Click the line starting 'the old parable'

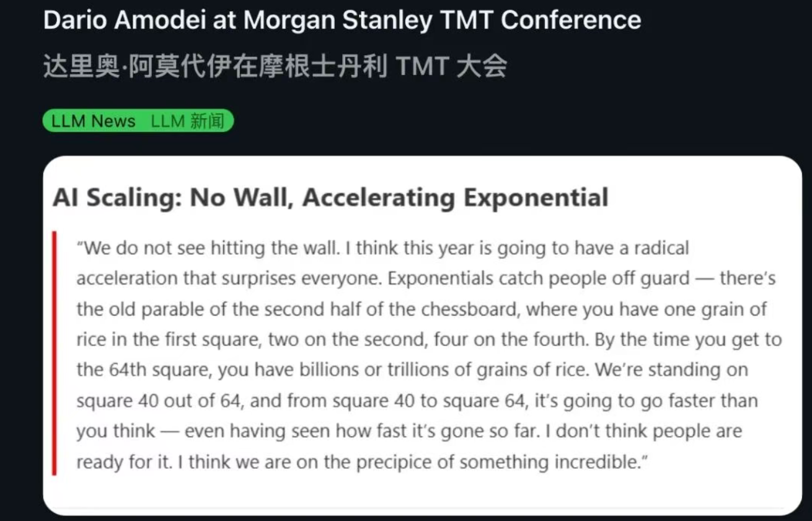[421, 309]
